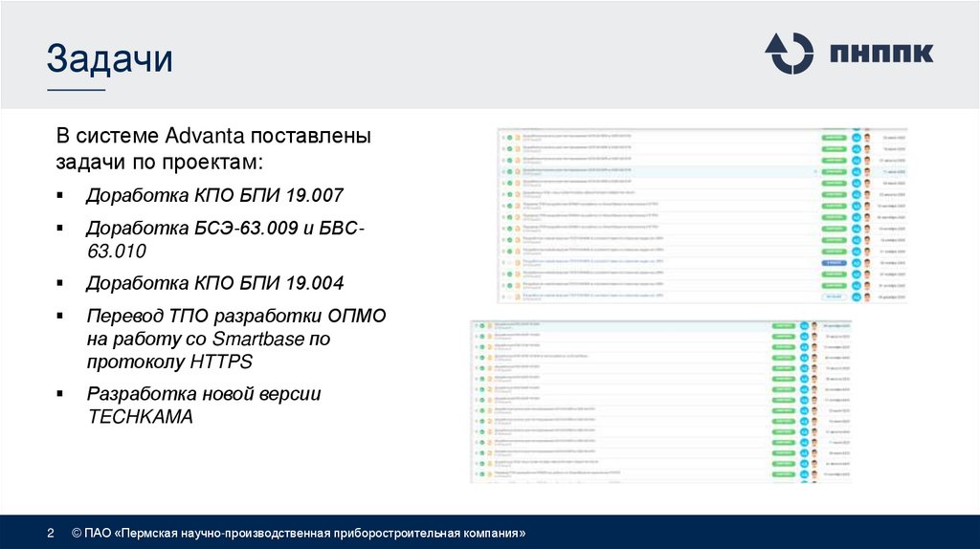The height and width of the screenshot is (549, 980).
Task: Select the slide title "Задачи"
Action: (x=109, y=58)
